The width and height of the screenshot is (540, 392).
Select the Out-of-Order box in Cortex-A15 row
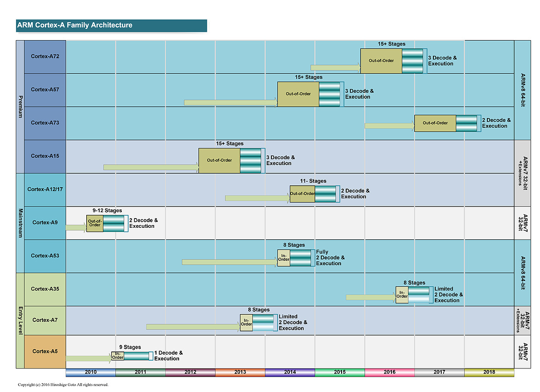tap(219, 160)
